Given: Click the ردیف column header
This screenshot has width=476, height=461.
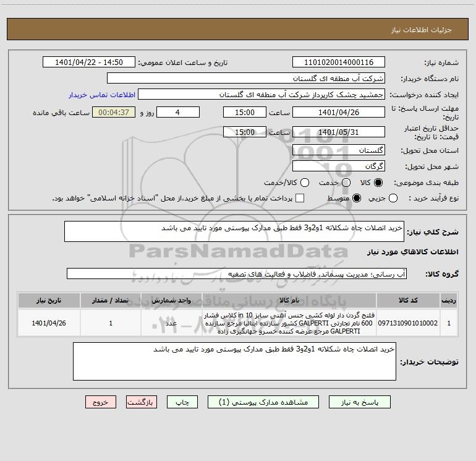Looking at the screenshot, I should click(x=449, y=301).
